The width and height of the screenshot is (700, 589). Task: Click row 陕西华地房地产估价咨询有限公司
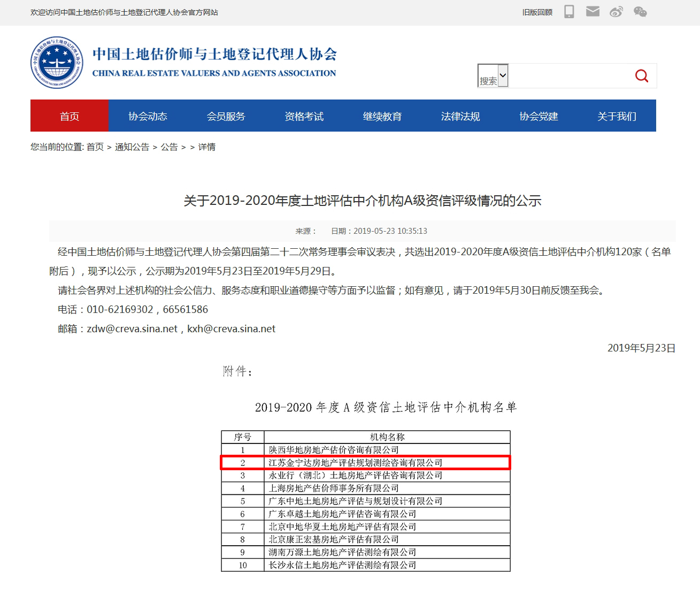366,450
